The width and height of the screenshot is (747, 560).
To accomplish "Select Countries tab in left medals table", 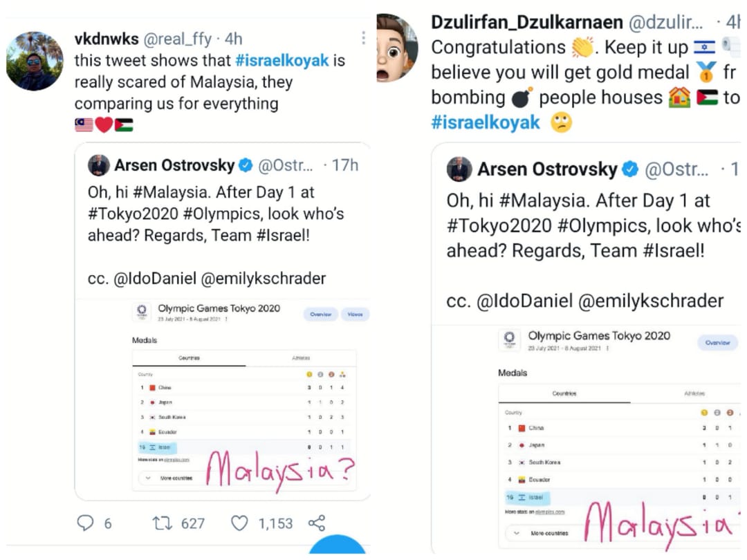I will click(189, 358).
